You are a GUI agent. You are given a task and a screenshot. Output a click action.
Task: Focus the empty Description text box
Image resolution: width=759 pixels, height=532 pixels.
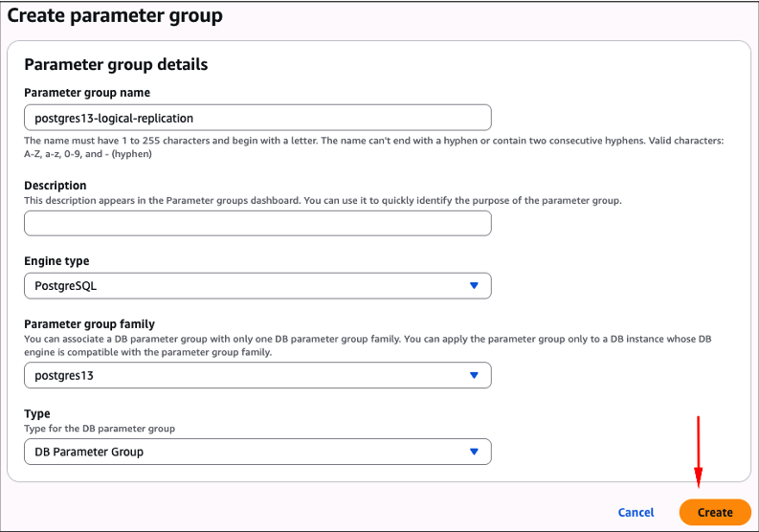coord(257,224)
